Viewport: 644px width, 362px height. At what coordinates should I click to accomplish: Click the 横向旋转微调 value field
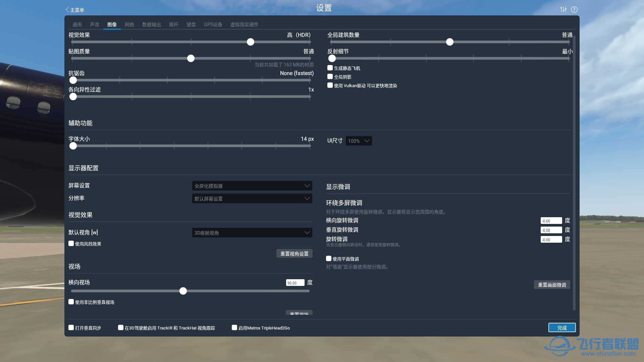coord(551,221)
